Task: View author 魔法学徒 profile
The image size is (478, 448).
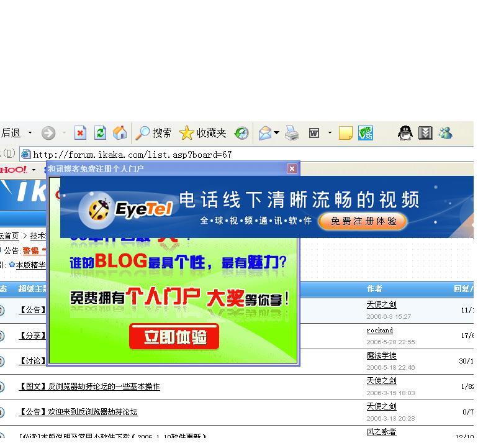Action: click(381, 355)
